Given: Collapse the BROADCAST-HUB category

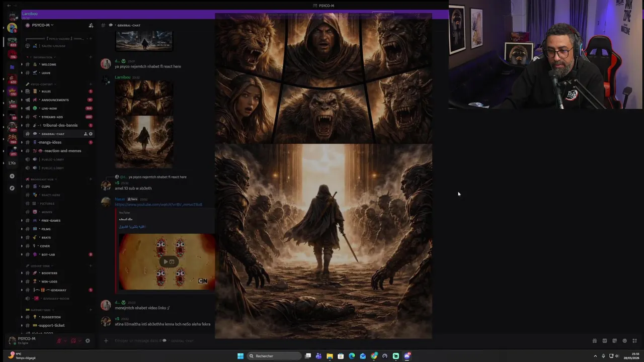Looking at the screenshot, I should [x=41, y=179].
